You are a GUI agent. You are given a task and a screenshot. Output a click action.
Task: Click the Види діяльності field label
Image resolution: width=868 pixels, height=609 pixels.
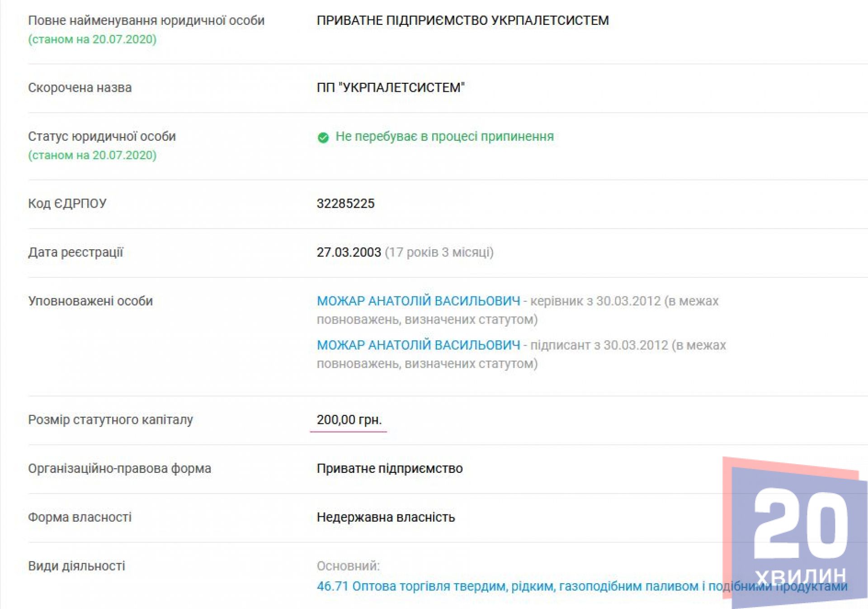click(76, 566)
